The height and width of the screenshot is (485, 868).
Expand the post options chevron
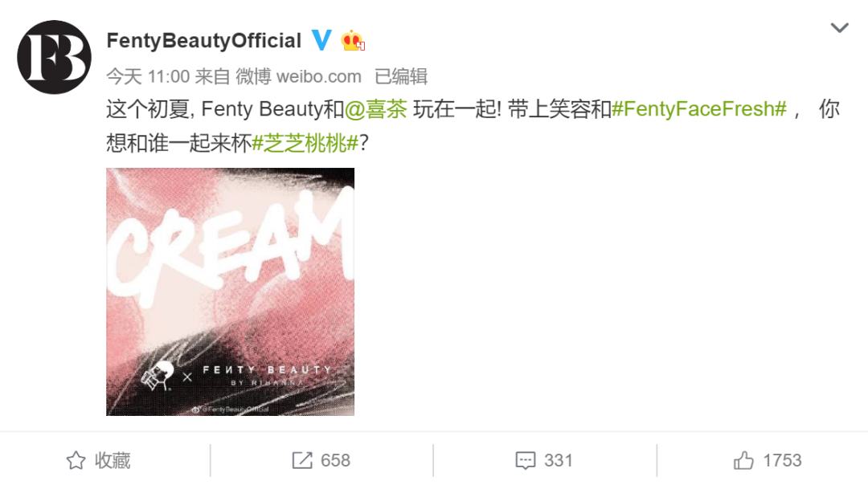[x=840, y=27]
